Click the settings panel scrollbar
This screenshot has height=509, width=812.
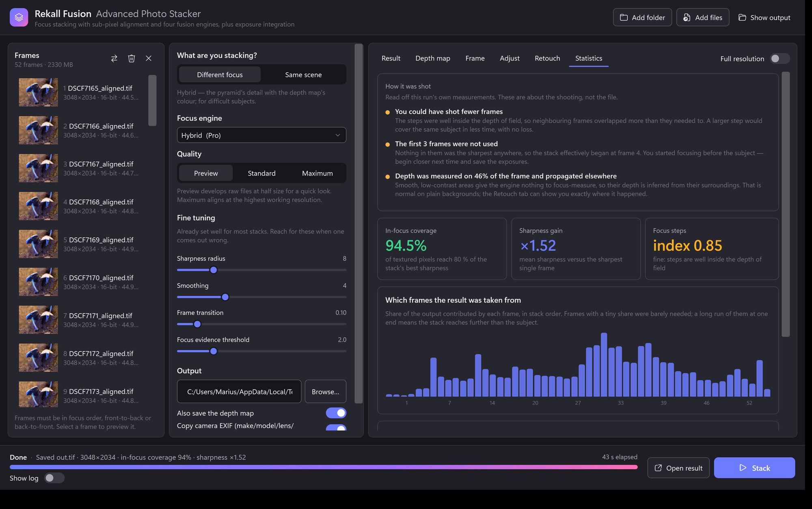358,223
